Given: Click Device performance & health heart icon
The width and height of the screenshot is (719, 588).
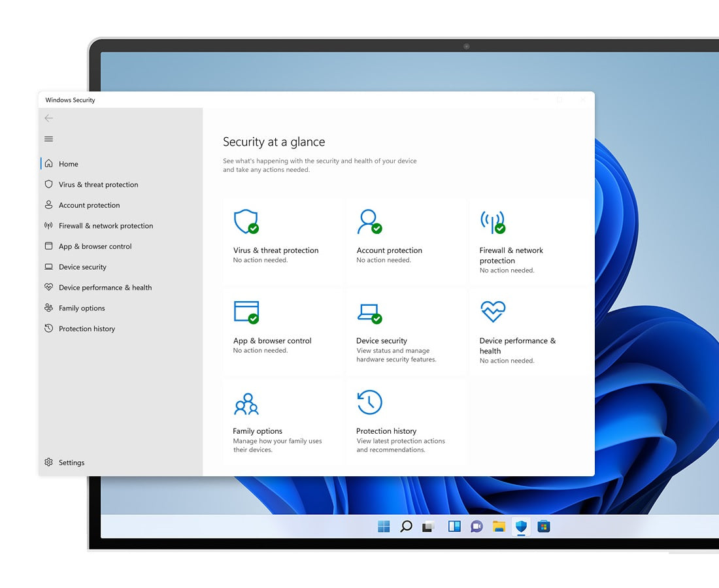Looking at the screenshot, I should 492,312.
